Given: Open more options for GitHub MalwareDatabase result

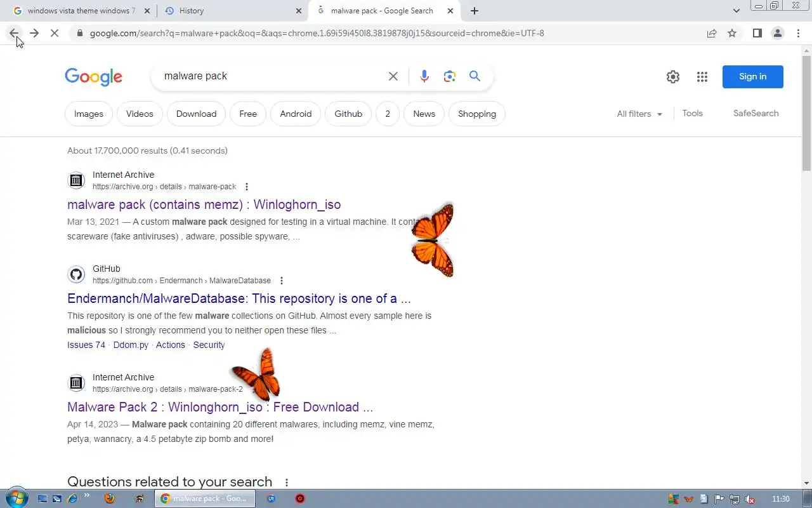Looking at the screenshot, I should point(282,281).
